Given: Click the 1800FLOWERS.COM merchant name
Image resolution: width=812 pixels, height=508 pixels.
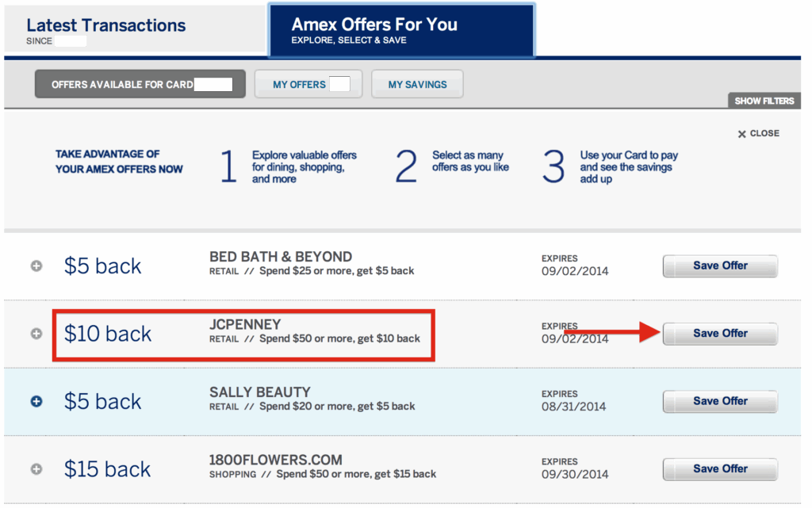Looking at the screenshot, I should click(x=275, y=460).
